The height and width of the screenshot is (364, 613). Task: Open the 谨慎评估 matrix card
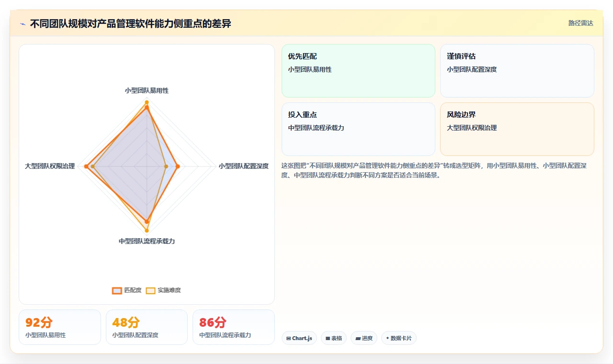click(x=517, y=71)
